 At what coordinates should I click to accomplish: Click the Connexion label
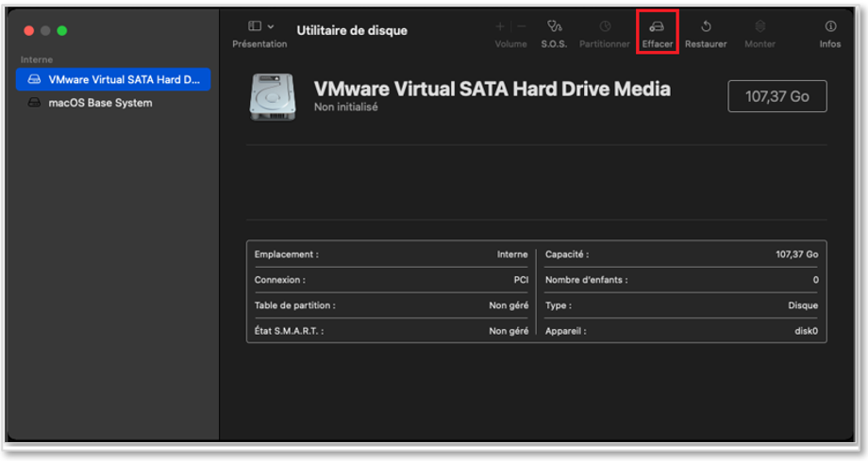point(279,280)
